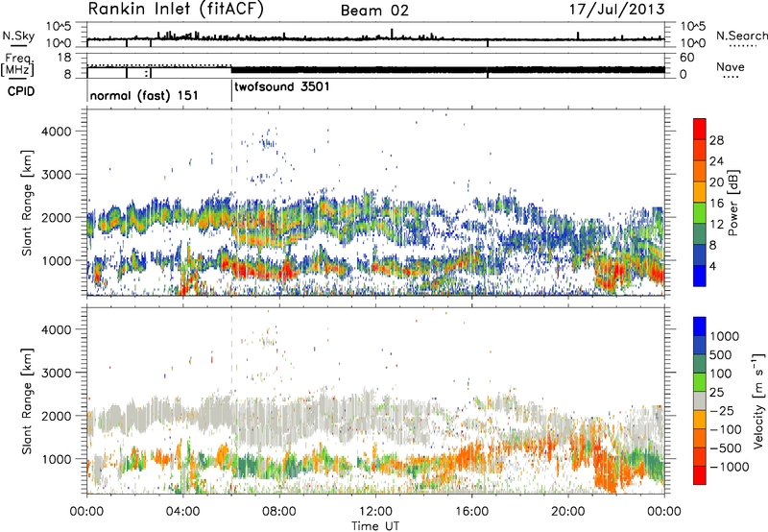The width and height of the screenshot is (768, 532).
Task: Select the 'N.Sky' legend label
Action: (x=18, y=36)
